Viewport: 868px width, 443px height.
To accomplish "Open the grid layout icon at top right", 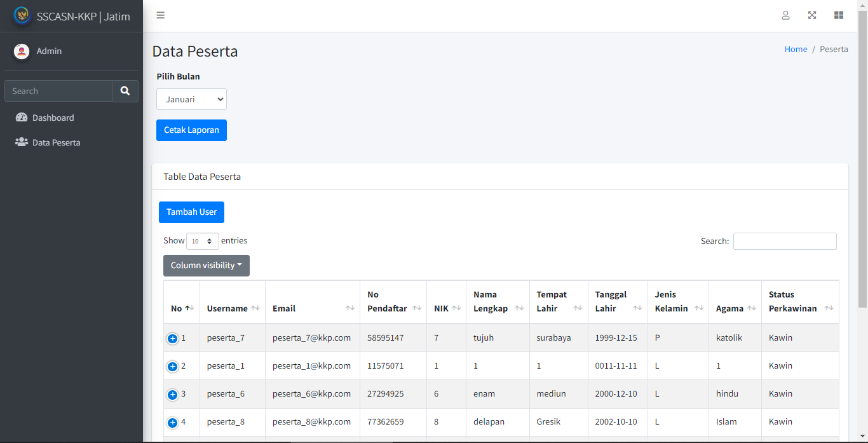I will tap(838, 15).
